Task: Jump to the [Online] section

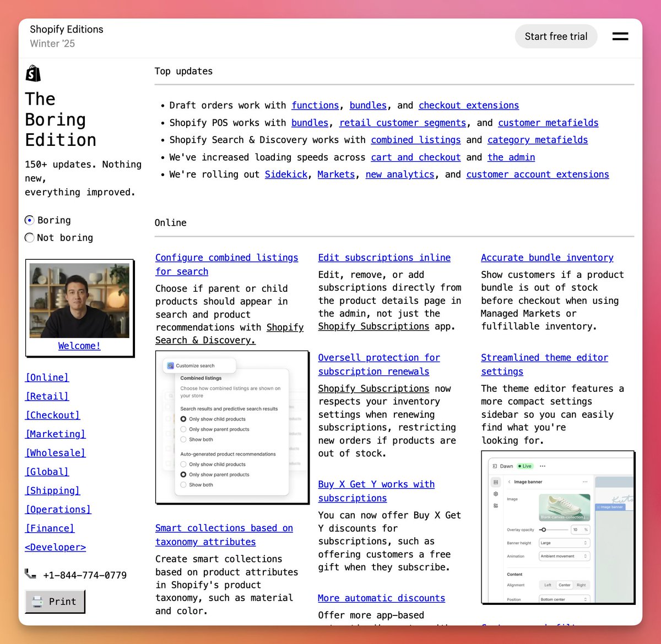Action: pos(47,378)
